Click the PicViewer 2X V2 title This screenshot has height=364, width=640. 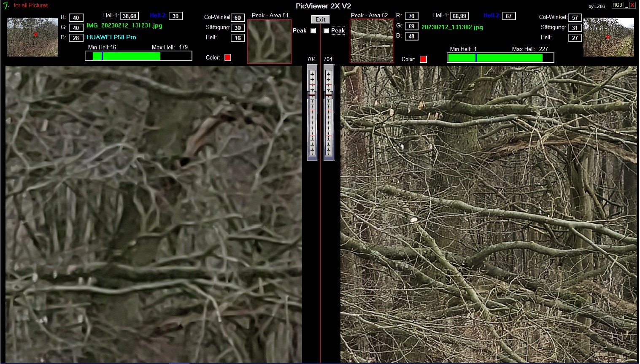pyautogui.click(x=323, y=6)
